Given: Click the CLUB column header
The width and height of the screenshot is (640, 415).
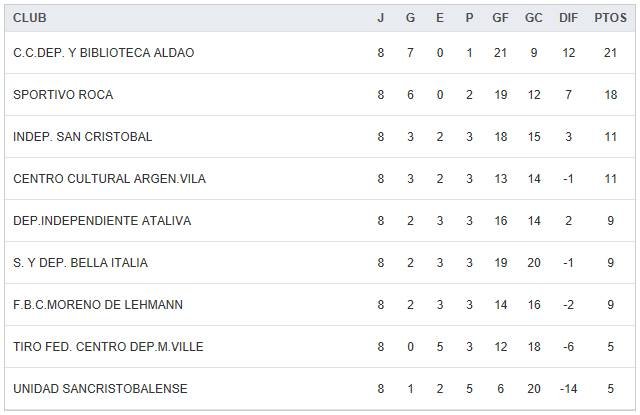Looking at the screenshot, I should coord(30,18).
